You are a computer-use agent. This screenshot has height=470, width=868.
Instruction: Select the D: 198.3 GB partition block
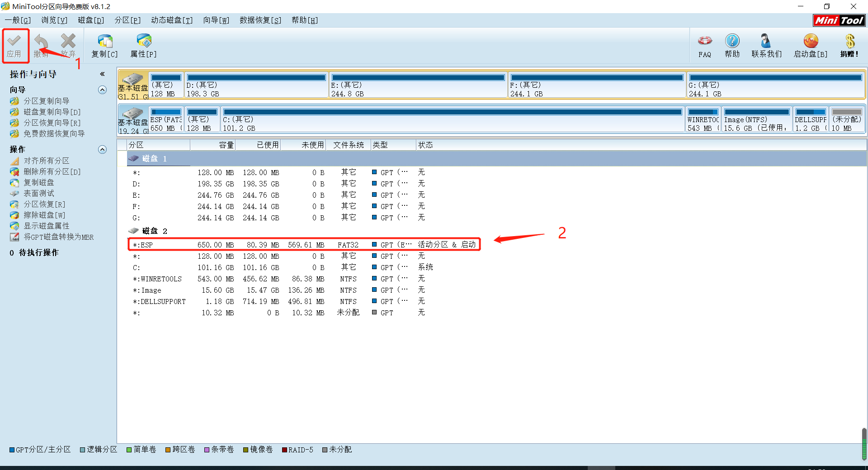256,85
